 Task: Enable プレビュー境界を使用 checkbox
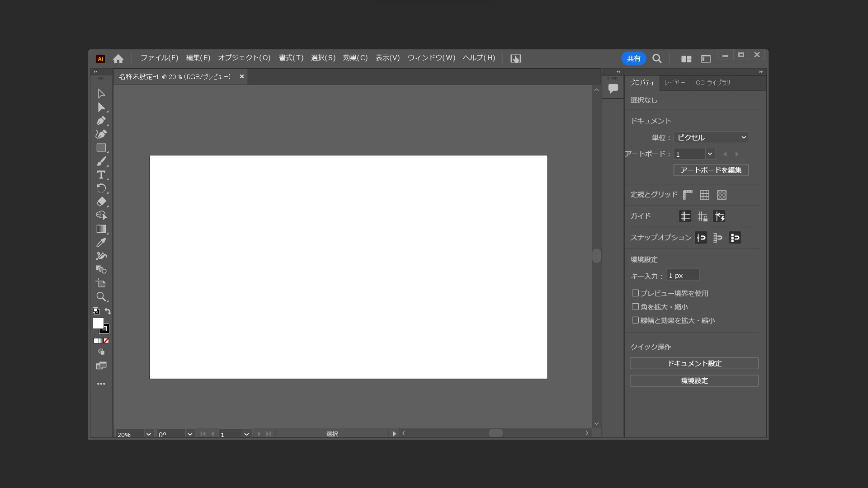point(635,293)
